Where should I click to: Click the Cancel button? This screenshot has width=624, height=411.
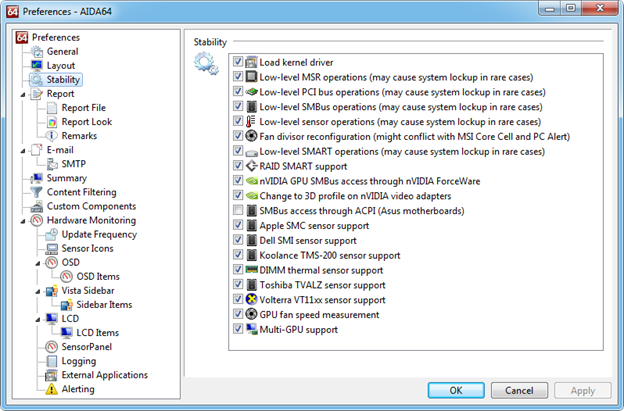coord(519,390)
